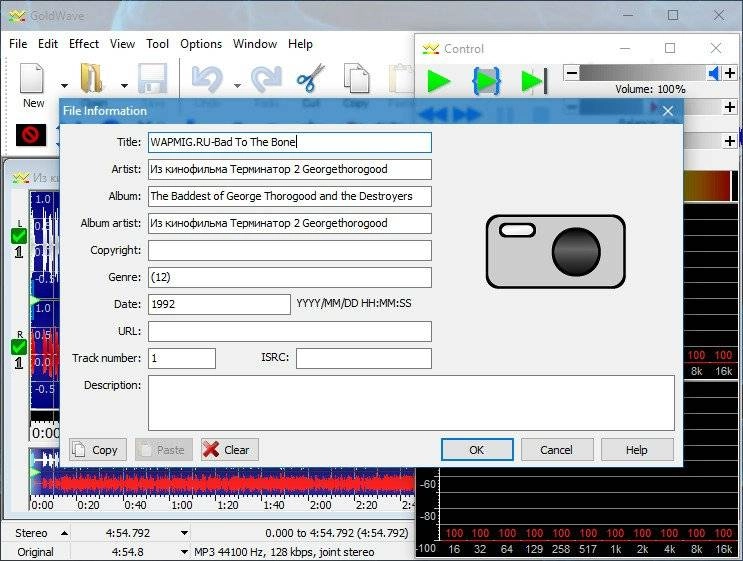Click the Redo arrow icon
The height and width of the screenshot is (561, 743).
pyautogui.click(x=266, y=79)
